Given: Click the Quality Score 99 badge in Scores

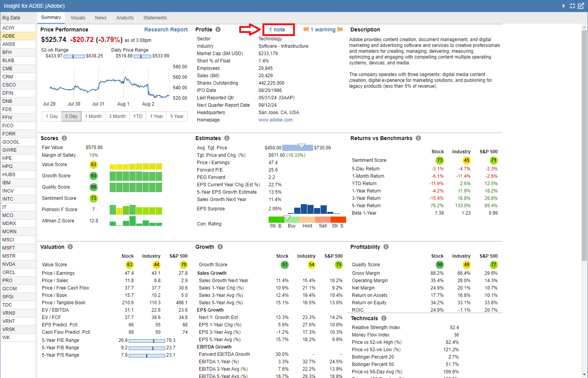Looking at the screenshot, I should (x=93, y=187).
